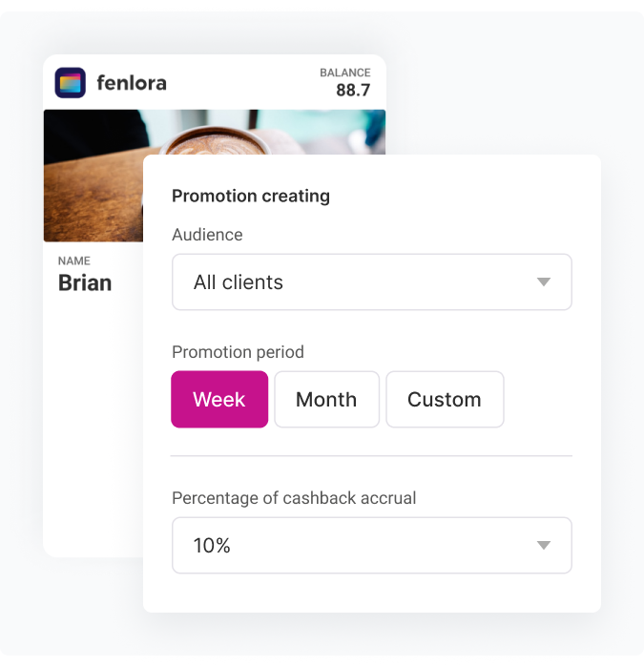Screen dimensions: 644x667
Task: Click the fenlora brand name text
Action: pos(132,83)
